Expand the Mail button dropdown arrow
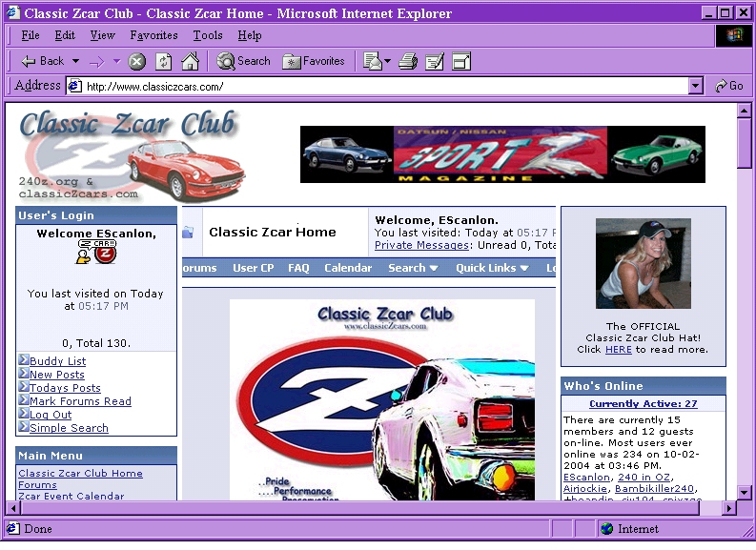This screenshot has height=550, width=756. (x=388, y=61)
